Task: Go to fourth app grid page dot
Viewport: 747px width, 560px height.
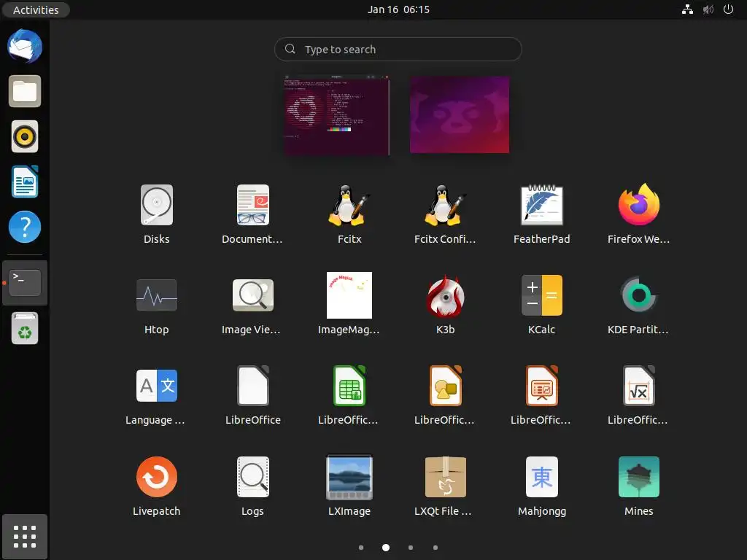Action: point(436,548)
